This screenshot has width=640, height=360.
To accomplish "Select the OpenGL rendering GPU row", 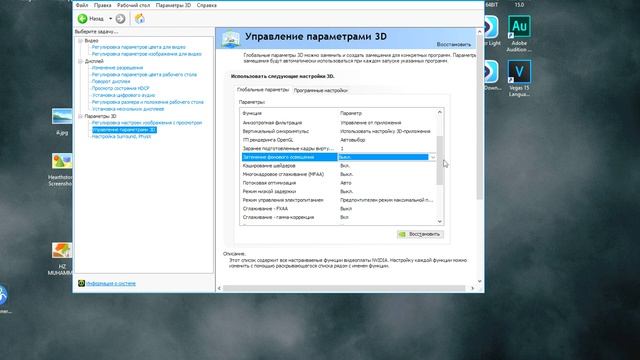I will pyautogui.click(x=339, y=140).
